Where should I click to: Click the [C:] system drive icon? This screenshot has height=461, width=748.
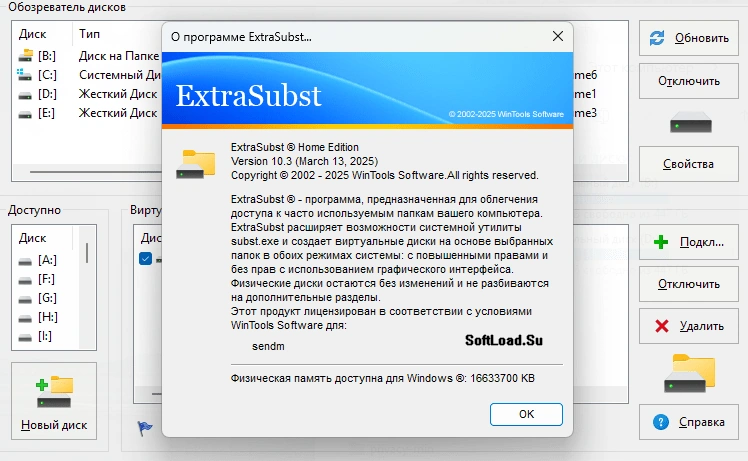pyautogui.click(x=25, y=75)
